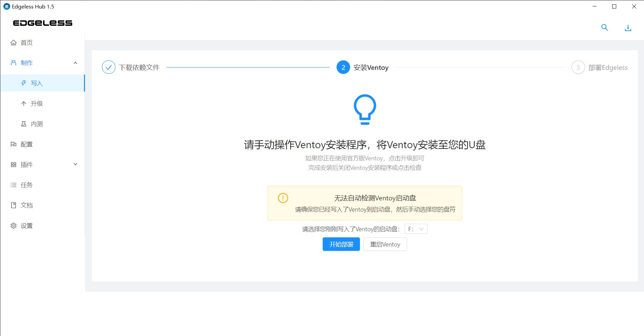
Task: Select 内测 menu item
Action: [42, 124]
